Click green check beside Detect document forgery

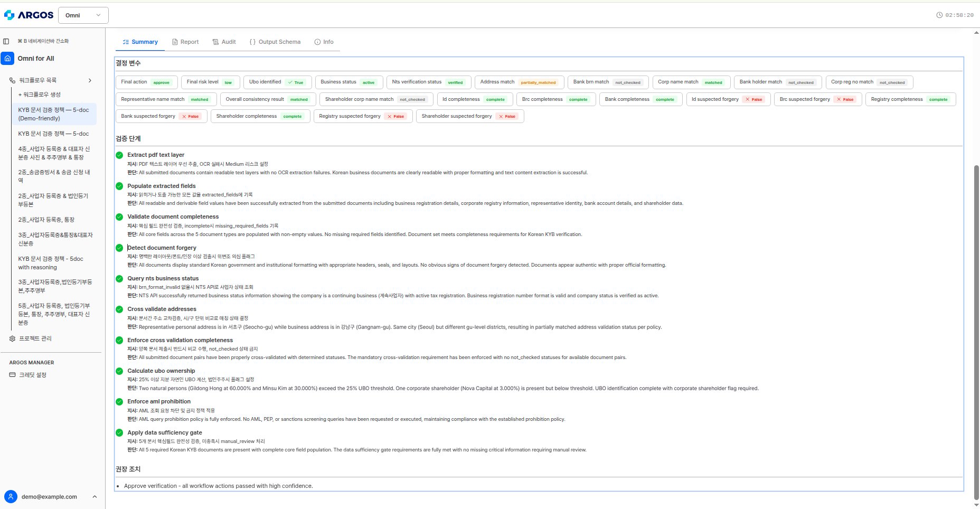pos(119,248)
